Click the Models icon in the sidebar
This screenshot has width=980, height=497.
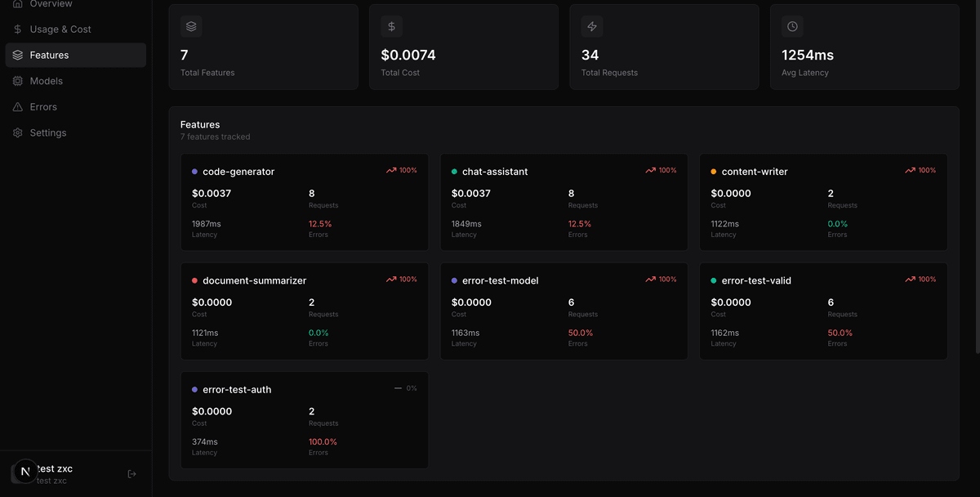(x=16, y=81)
